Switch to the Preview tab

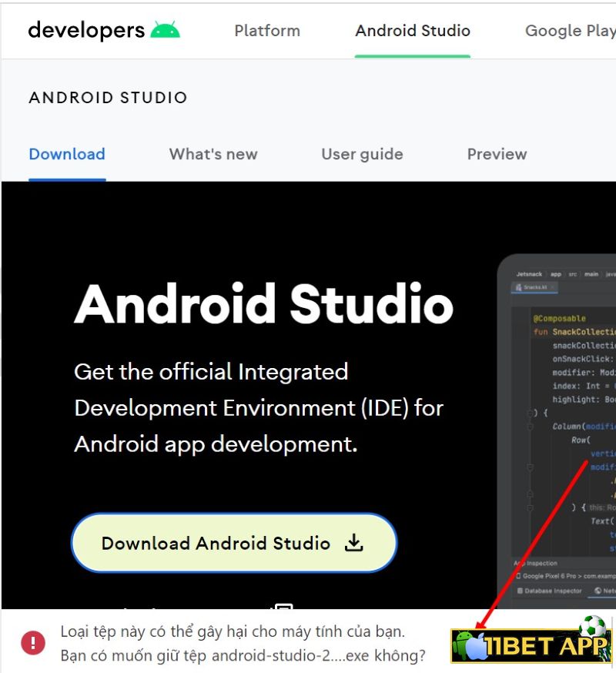click(497, 154)
